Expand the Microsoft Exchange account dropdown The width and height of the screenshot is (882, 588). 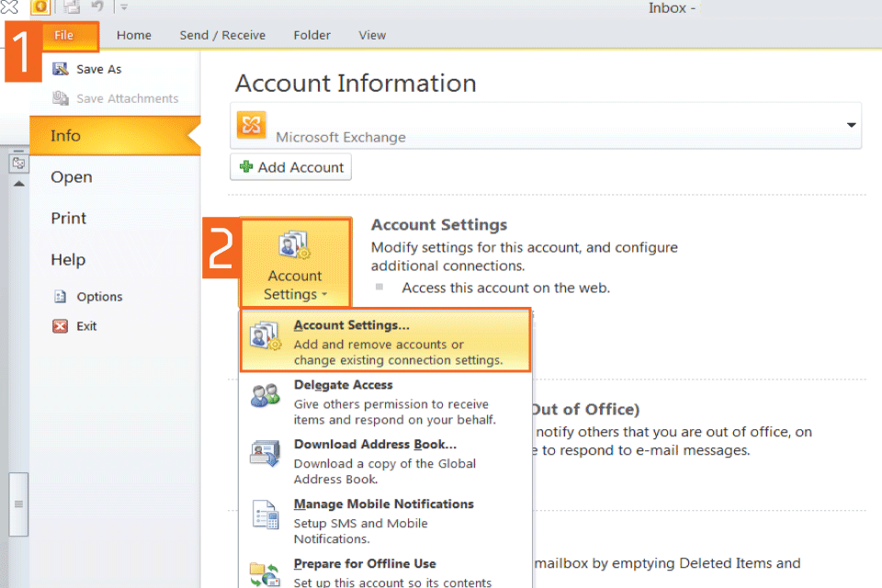pyautogui.click(x=851, y=126)
